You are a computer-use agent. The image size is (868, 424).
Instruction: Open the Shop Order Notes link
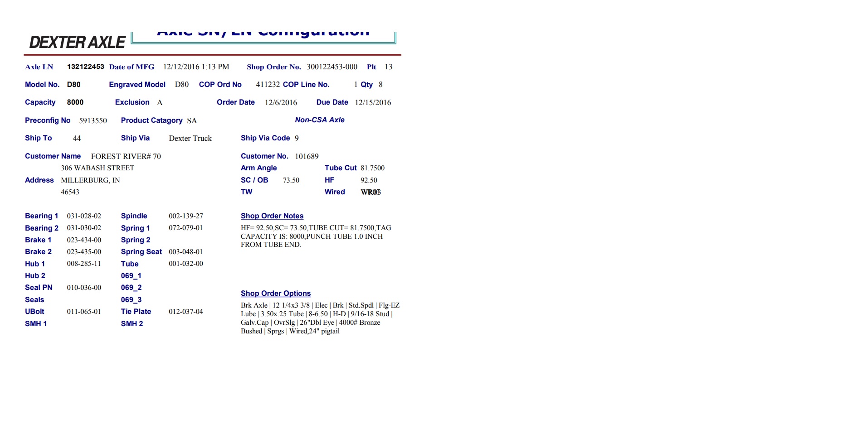pos(272,216)
